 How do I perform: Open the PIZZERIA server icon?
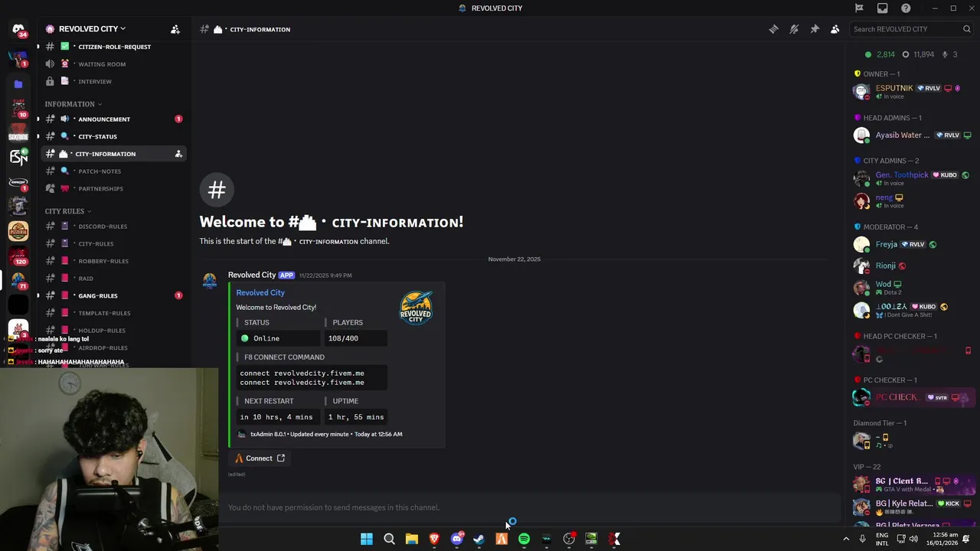(x=18, y=230)
